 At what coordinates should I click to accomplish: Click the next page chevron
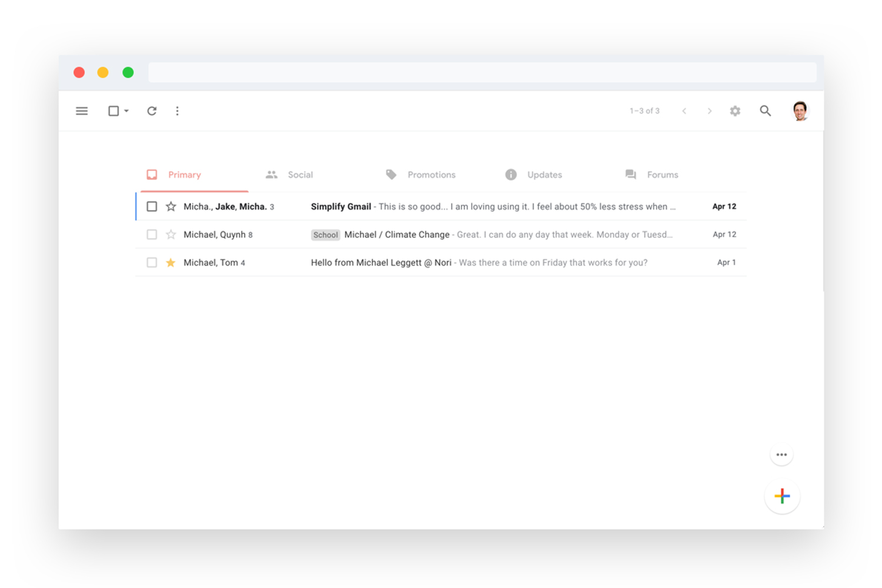click(710, 111)
